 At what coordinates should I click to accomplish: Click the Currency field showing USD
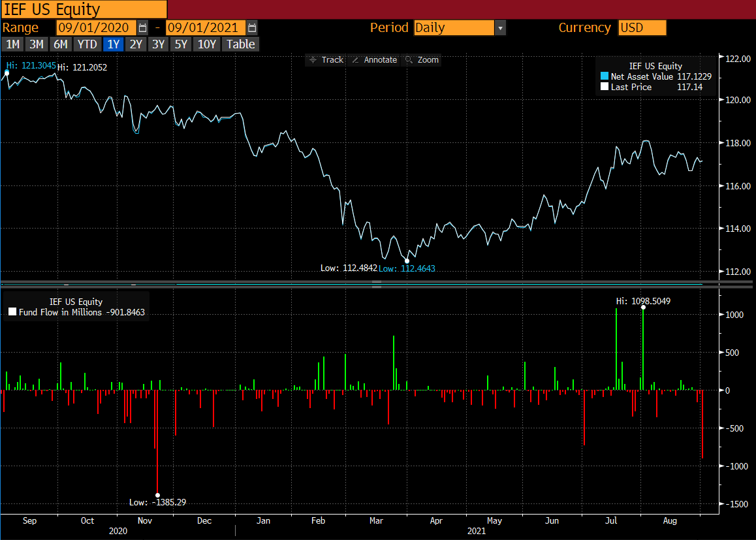coord(642,28)
